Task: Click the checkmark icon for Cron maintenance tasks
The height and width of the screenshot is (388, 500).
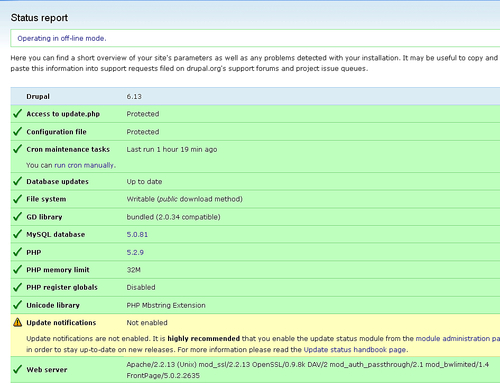Action: pos(17,149)
